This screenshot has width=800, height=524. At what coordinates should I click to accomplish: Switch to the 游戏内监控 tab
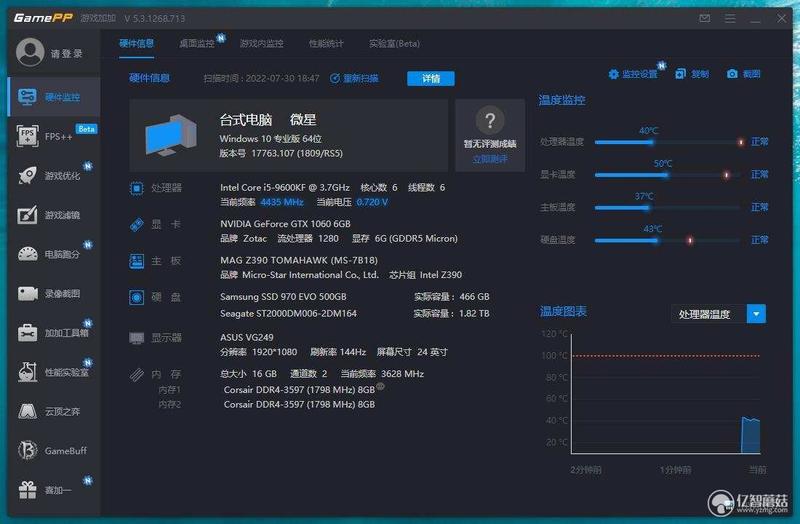pyautogui.click(x=262, y=44)
